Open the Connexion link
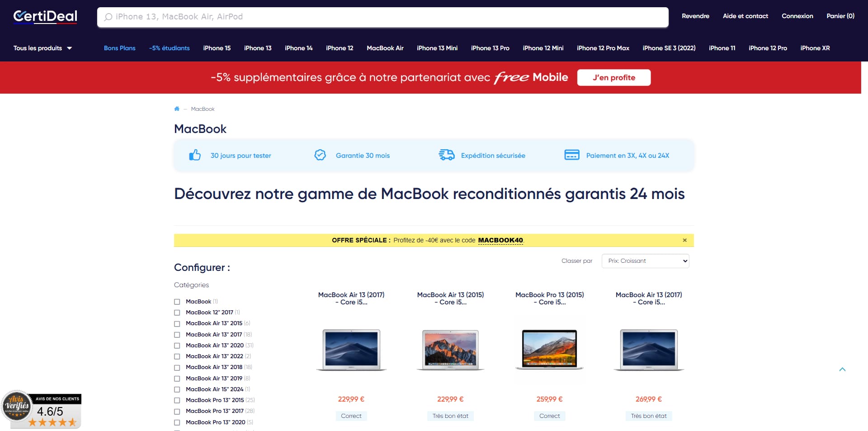868x431 pixels. pos(797,16)
